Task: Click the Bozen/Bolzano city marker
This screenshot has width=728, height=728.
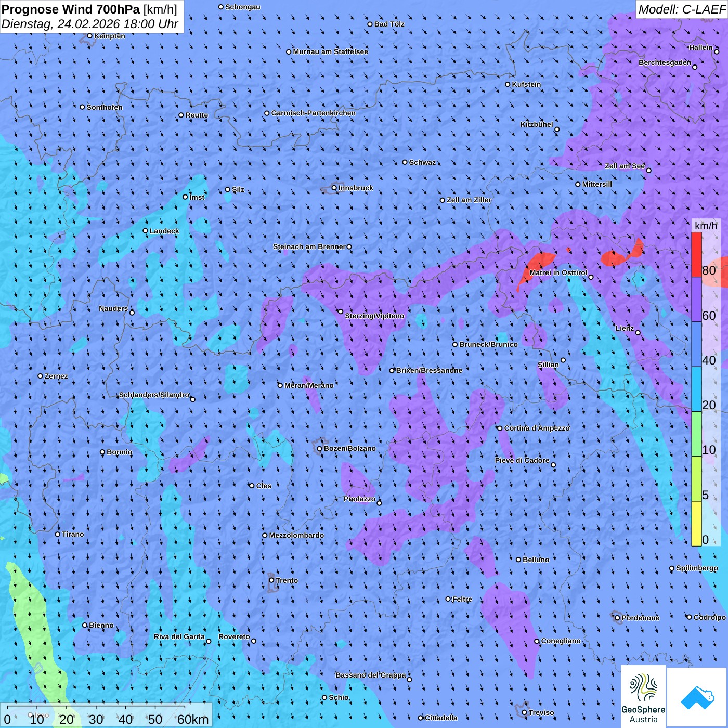Action: click(x=320, y=448)
